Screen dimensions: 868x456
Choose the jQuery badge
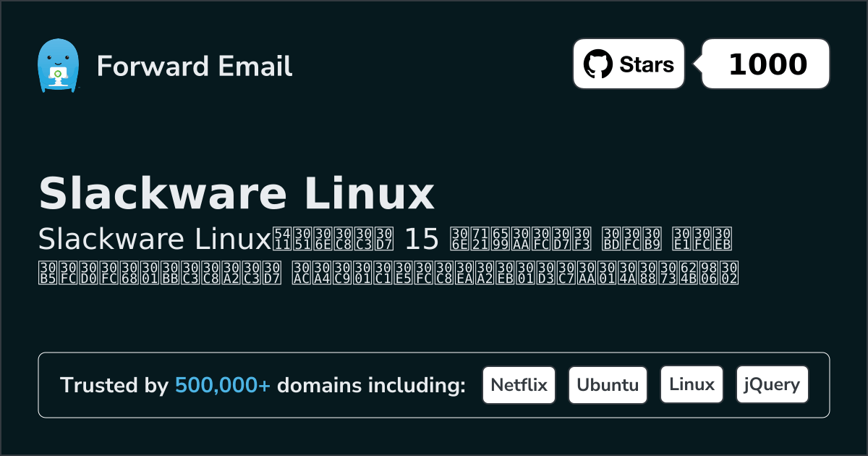pos(772,385)
